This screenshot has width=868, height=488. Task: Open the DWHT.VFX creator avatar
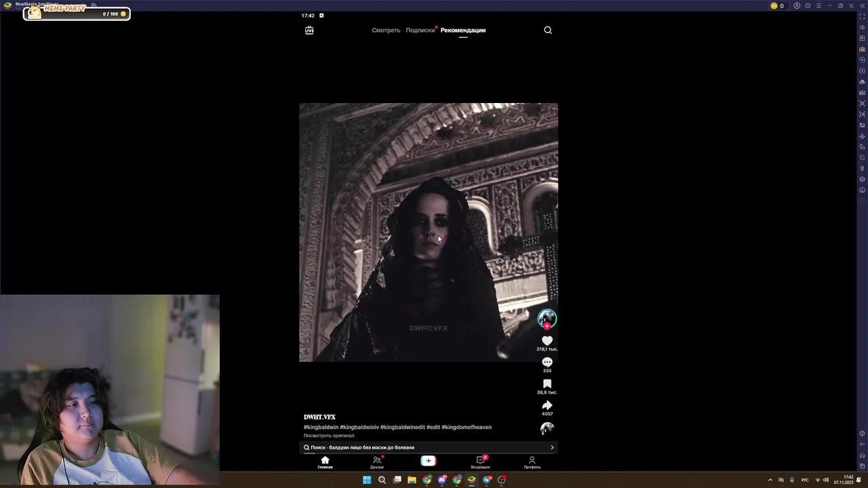click(x=547, y=317)
